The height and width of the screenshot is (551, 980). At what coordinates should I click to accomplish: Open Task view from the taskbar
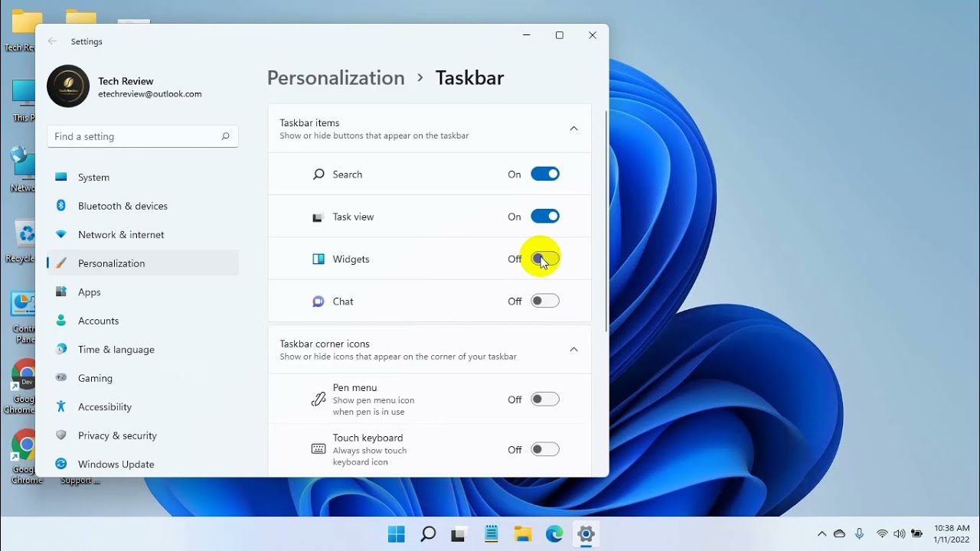click(x=459, y=534)
